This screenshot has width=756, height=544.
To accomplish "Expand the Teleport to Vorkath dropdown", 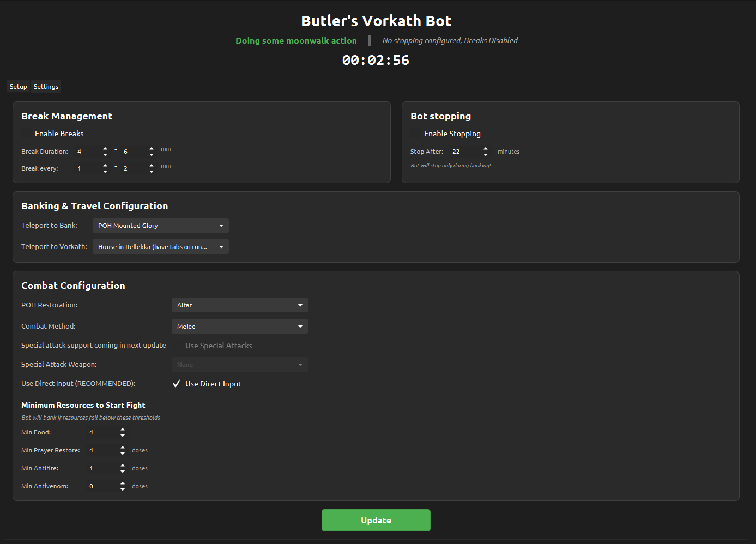I will 160,247.
